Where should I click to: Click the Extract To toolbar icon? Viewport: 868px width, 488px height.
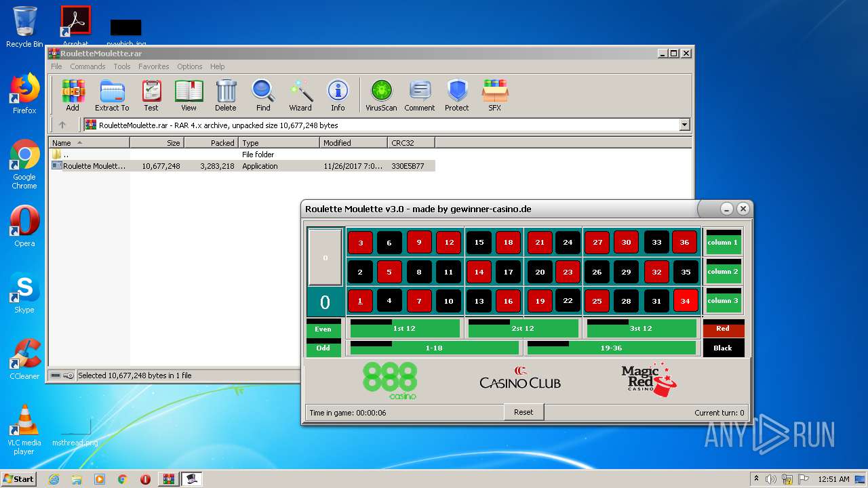click(112, 95)
